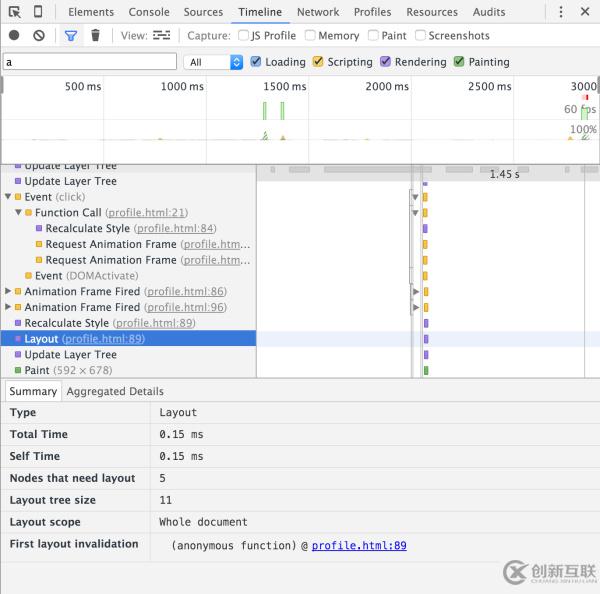
Task: Open the Network tab
Action: (318, 12)
